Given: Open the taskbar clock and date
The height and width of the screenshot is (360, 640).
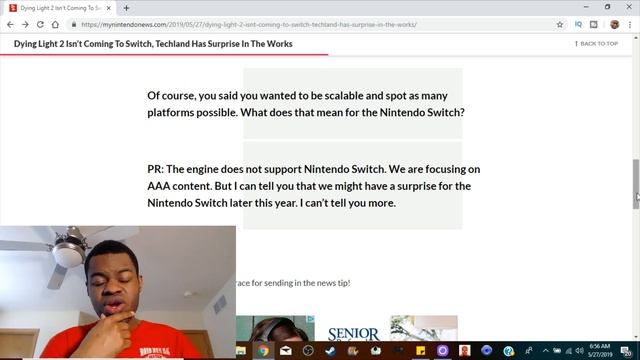Looking at the screenshot, I should pyautogui.click(x=599, y=351).
